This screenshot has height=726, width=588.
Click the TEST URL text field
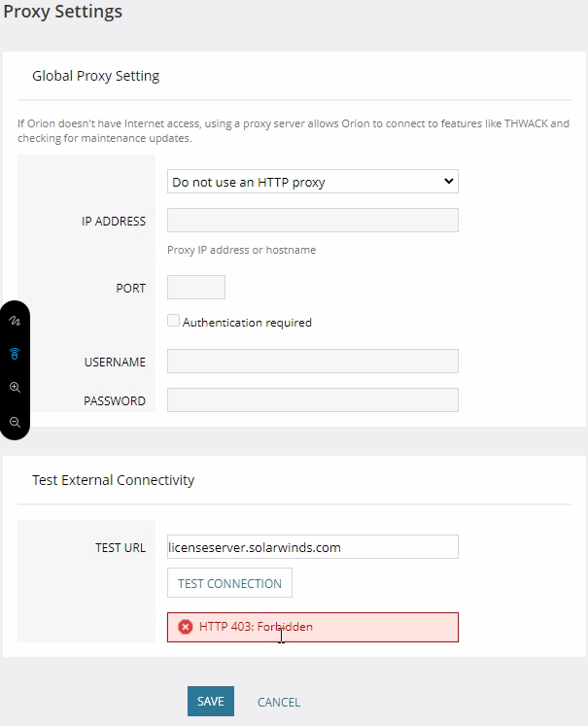tap(312, 547)
